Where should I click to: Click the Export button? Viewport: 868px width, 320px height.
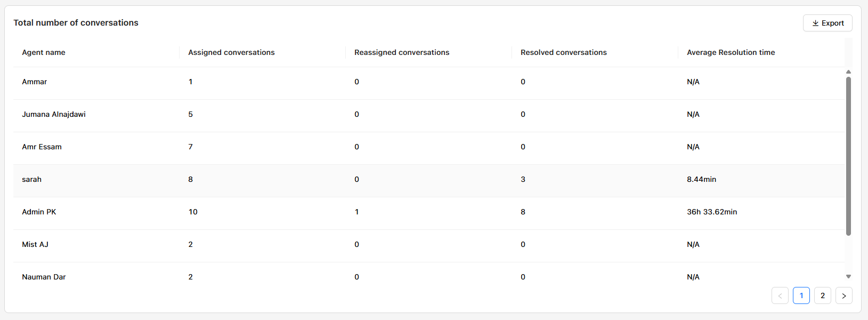[828, 23]
